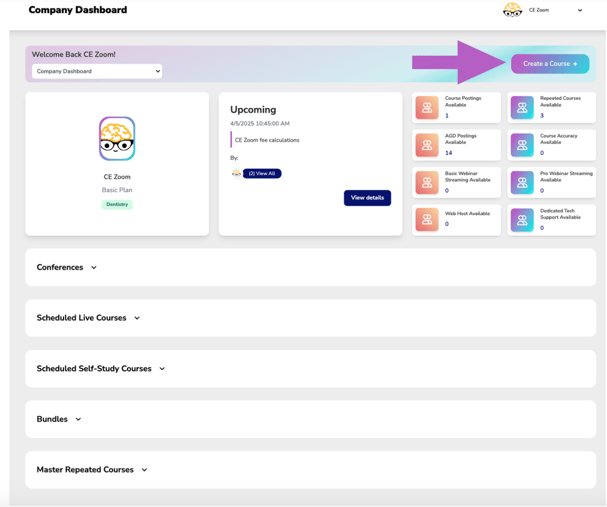Click the (2) View All button

click(x=262, y=173)
